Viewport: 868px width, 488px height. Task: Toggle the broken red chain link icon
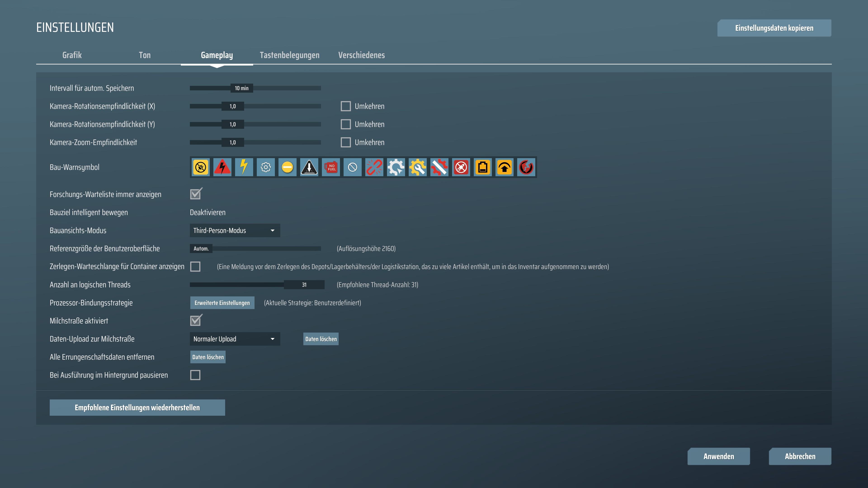pos(374,167)
